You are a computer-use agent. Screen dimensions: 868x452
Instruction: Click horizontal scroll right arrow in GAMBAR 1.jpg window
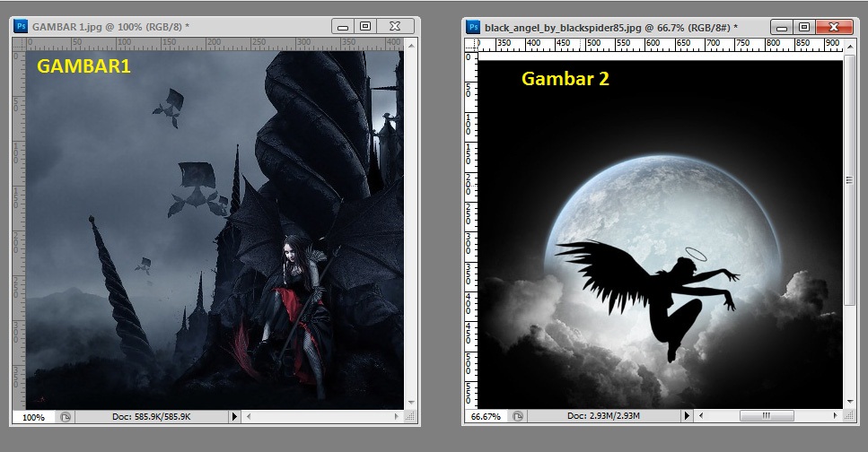(397, 417)
